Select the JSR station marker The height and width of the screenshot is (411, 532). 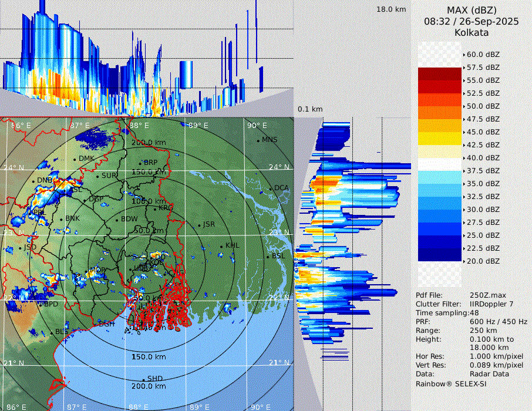click(198, 225)
